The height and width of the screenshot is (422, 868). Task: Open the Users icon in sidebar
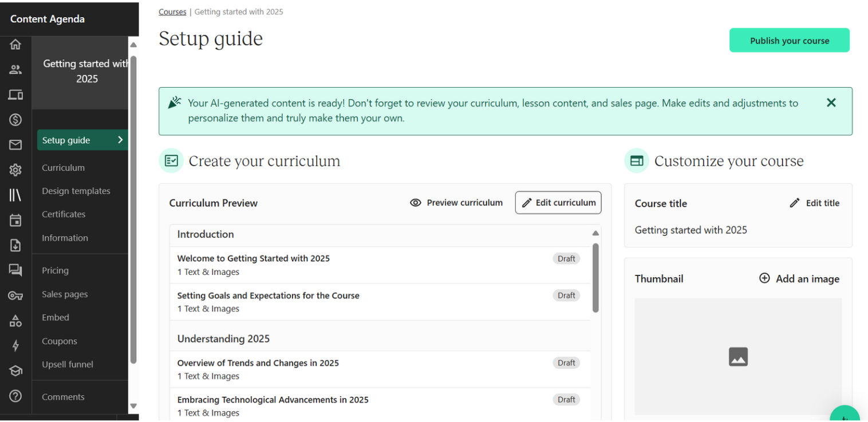point(15,70)
